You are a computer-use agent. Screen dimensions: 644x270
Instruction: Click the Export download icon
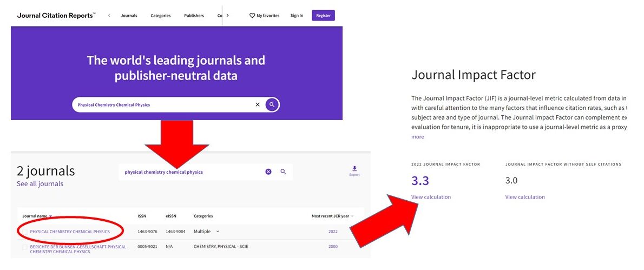354,169
